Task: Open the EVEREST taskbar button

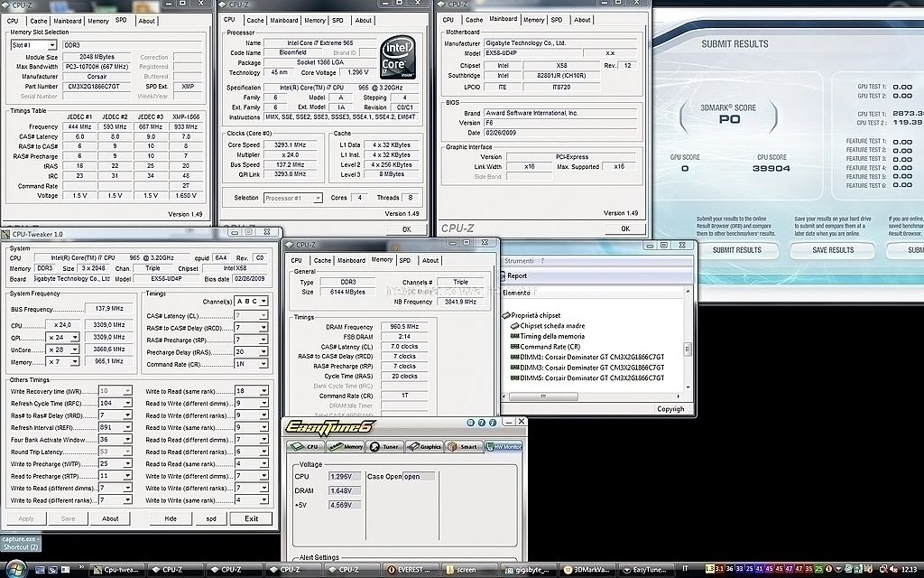Action: 410,570
